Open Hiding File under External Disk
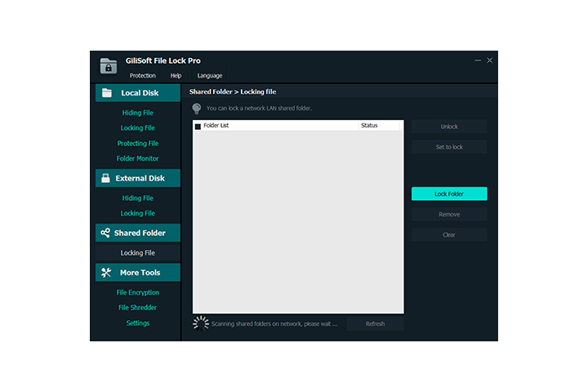Screen dimensions: 588x392 click(138, 198)
